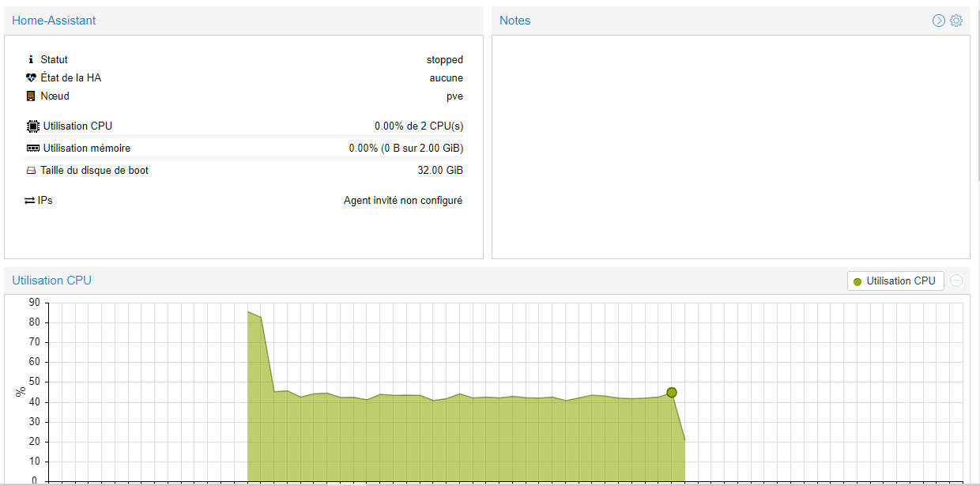Viewport: 980px width, 486px height.
Task: Open the Notes edit gear icon
Action: (956, 21)
